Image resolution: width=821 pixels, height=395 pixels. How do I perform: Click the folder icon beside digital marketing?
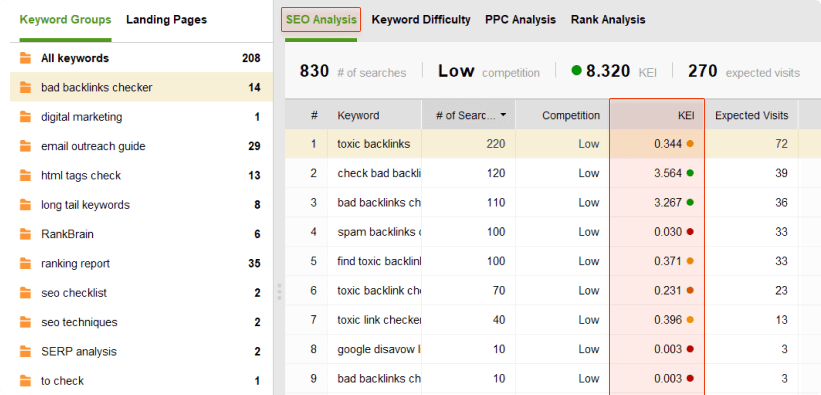pyautogui.click(x=25, y=117)
